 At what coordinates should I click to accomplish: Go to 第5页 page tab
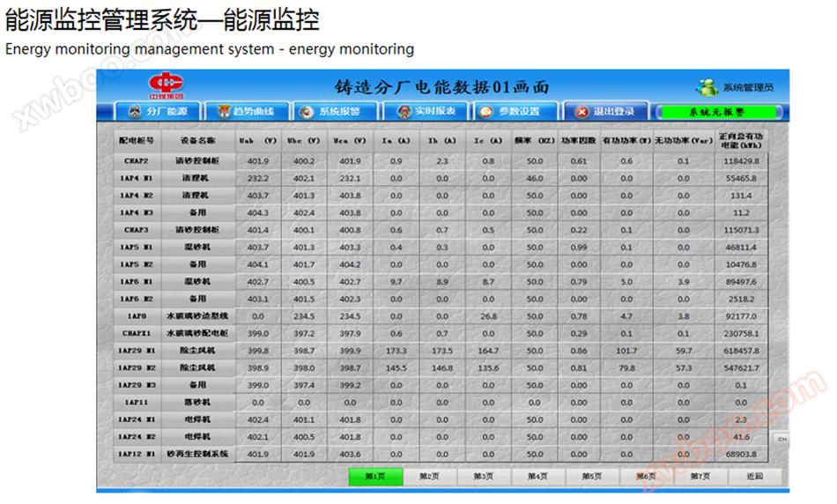[592, 476]
